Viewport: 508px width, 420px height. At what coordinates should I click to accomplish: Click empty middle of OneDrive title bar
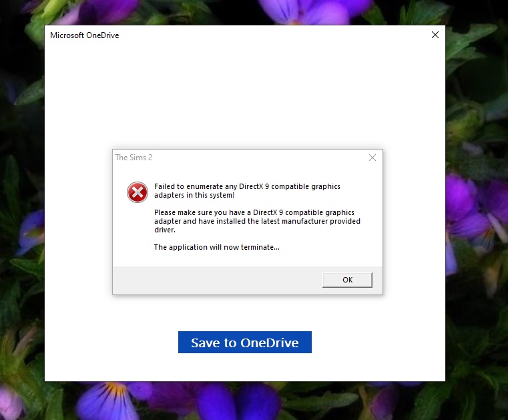267,35
